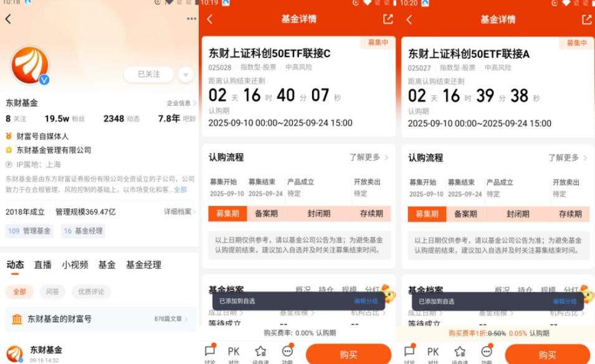
Task: Share the 联接A fund detail page
Action: [587, 19]
